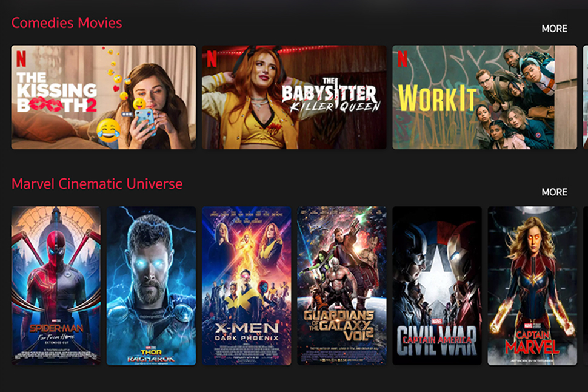The height and width of the screenshot is (392, 588).
Task: Open Captain America Civil War poster
Action: [437, 286]
